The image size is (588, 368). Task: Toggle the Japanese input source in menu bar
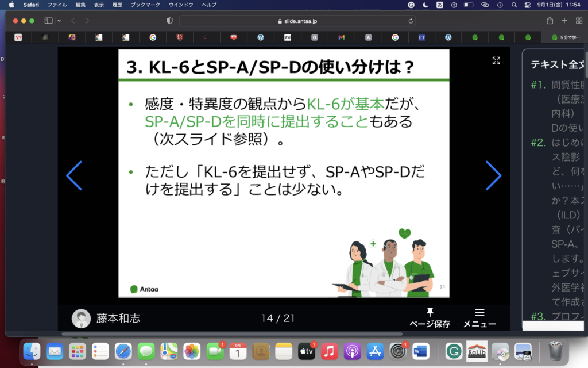pos(439,5)
